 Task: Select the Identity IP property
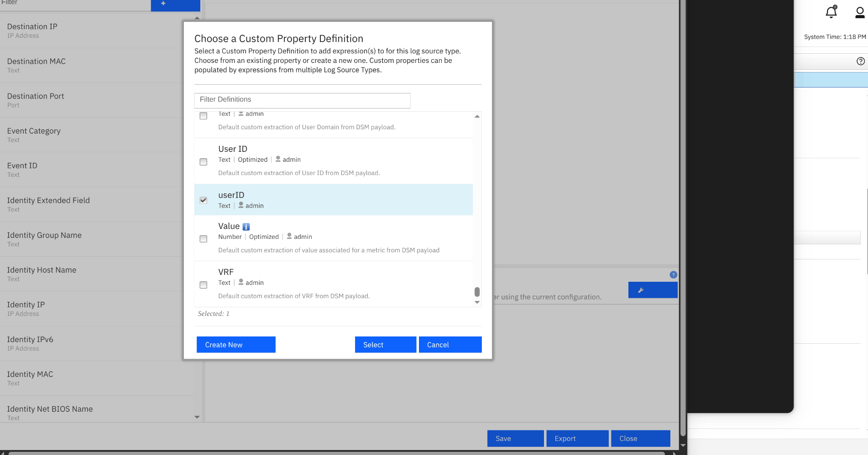coord(96,309)
